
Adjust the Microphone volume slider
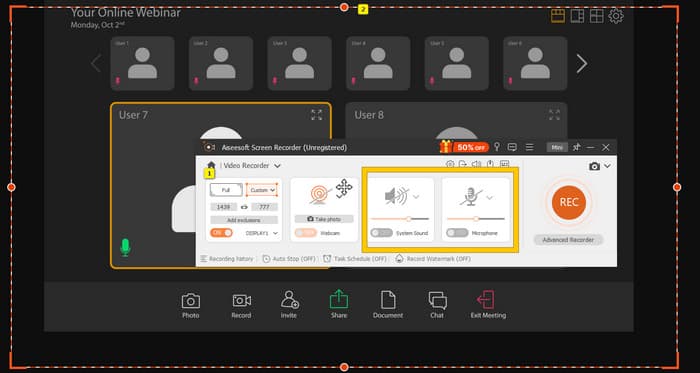[x=475, y=219]
